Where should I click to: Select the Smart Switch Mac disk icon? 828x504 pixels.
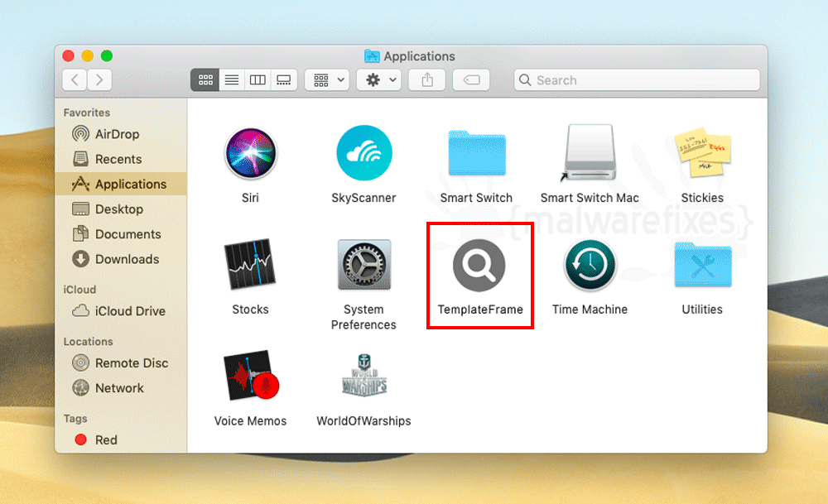pos(590,152)
